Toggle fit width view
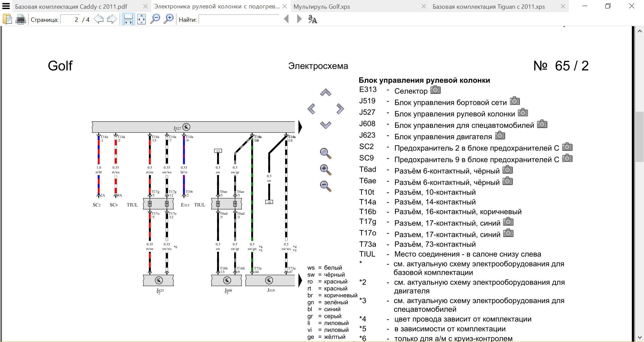 [128, 19]
